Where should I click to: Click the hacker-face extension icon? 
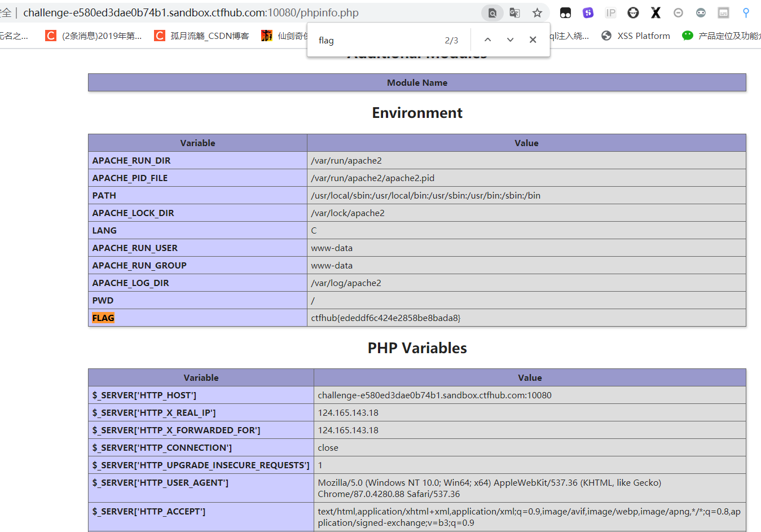[x=633, y=13]
